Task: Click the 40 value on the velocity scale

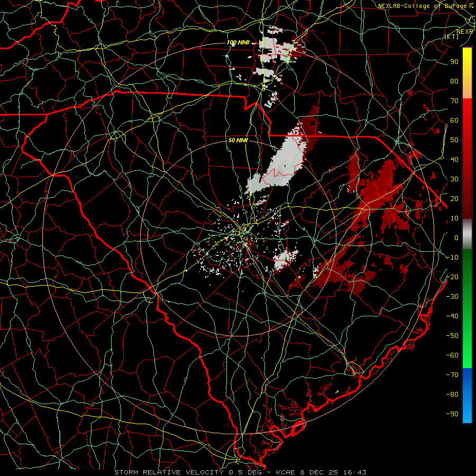Action: click(x=454, y=159)
